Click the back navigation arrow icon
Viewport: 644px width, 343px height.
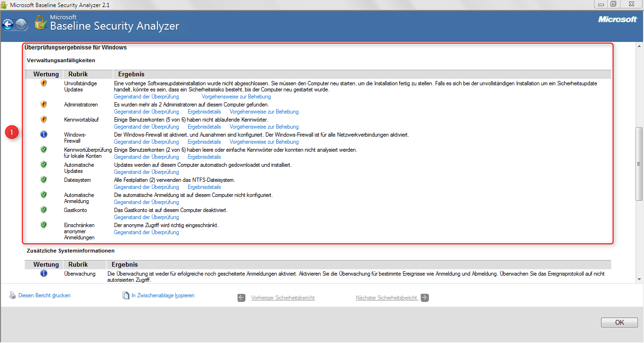click(8, 24)
